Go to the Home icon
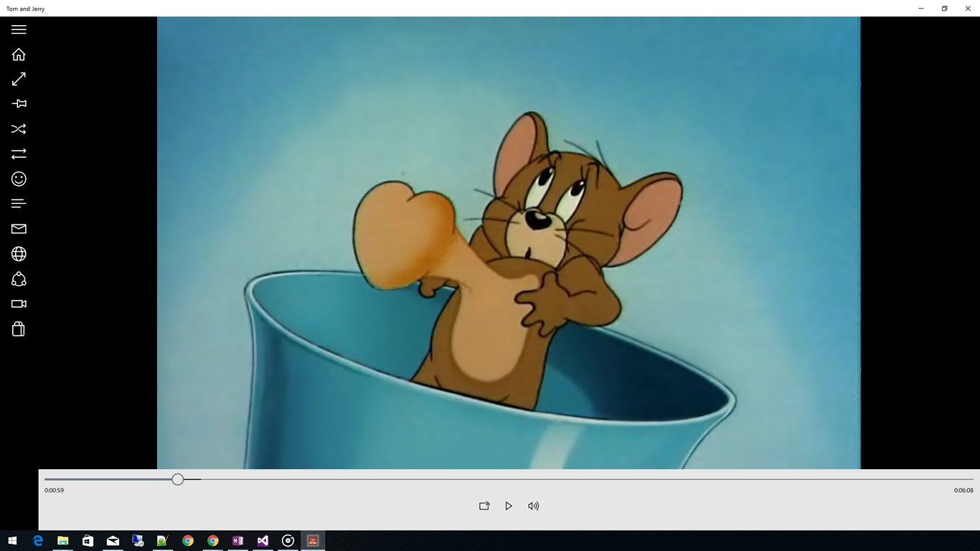980x551 pixels. coord(19,55)
